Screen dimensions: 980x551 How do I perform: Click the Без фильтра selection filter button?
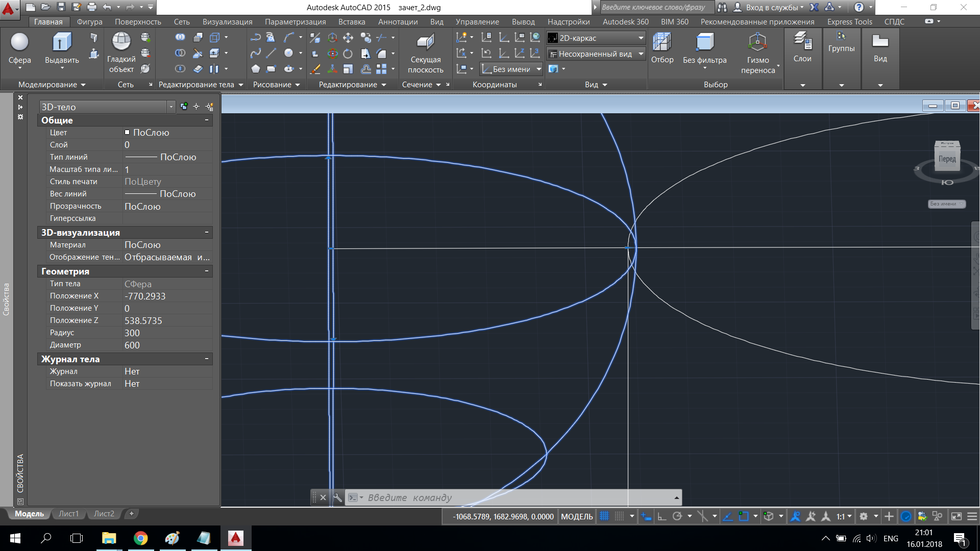pos(705,49)
